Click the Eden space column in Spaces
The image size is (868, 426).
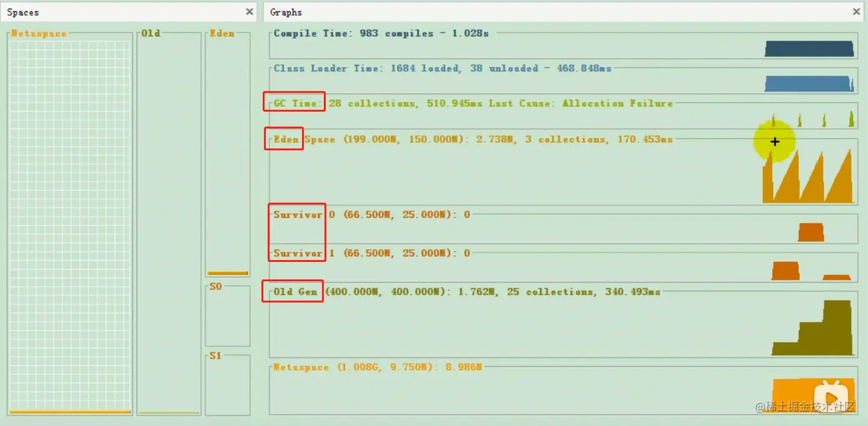[x=228, y=156]
